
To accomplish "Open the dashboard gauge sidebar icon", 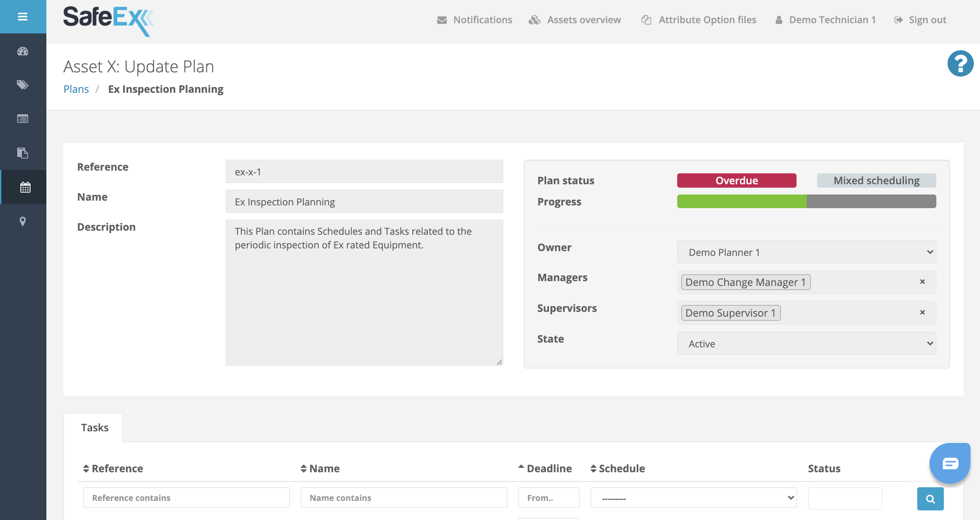I will pyautogui.click(x=23, y=52).
